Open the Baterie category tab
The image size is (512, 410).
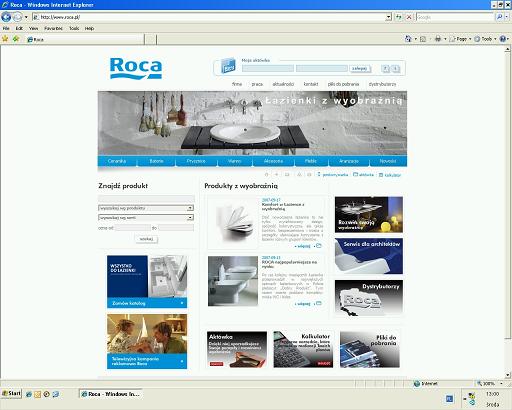pos(156,161)
